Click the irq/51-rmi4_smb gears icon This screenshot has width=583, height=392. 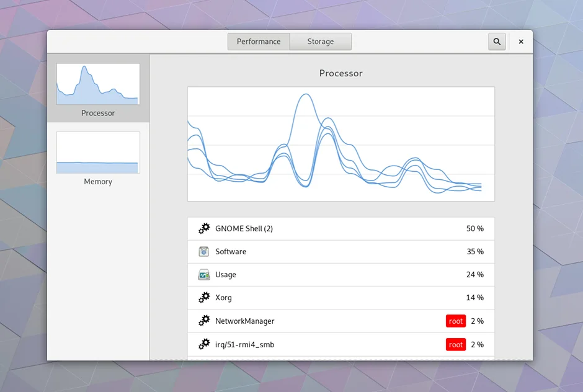coord(204,344)
